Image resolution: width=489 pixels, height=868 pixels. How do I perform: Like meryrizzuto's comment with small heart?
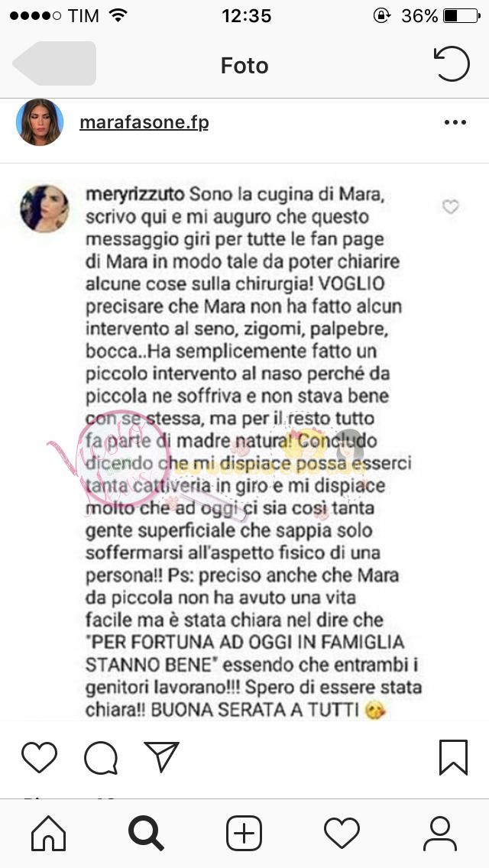pos(451,207)
